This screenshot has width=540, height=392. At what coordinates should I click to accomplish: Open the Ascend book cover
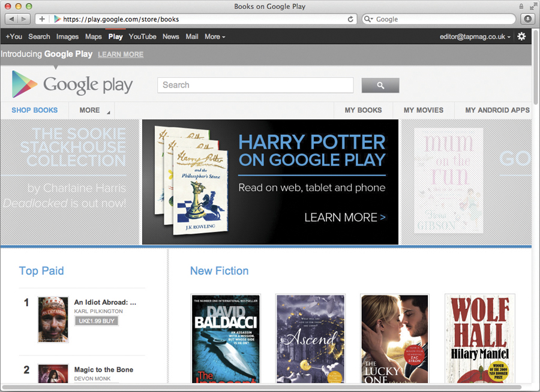[x=310, y=339]
